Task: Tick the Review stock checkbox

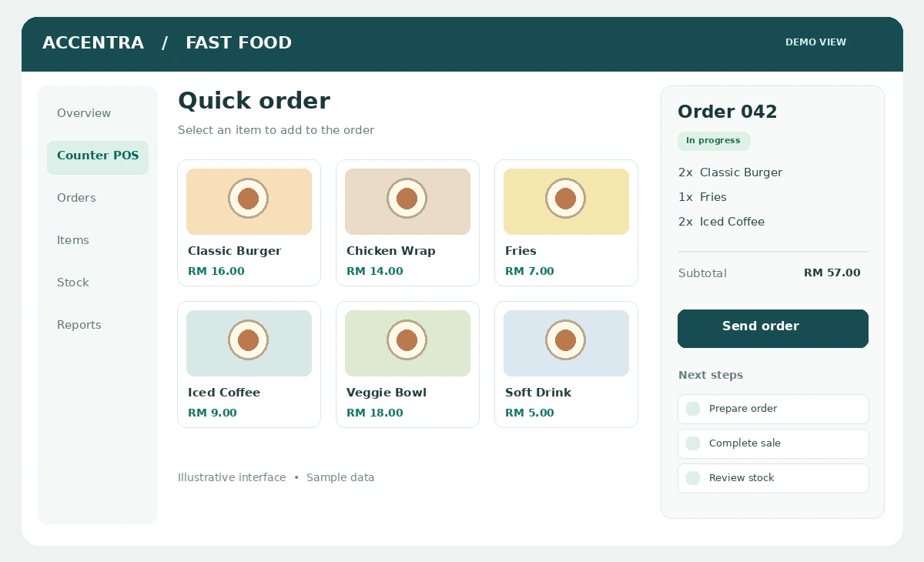Action: click(x=693, y=478)
